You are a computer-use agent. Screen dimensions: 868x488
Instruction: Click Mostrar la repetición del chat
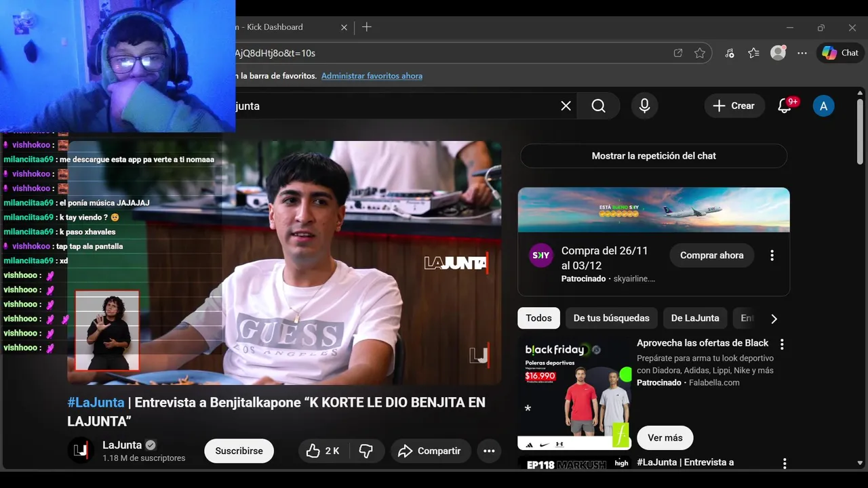click(654, 156)
